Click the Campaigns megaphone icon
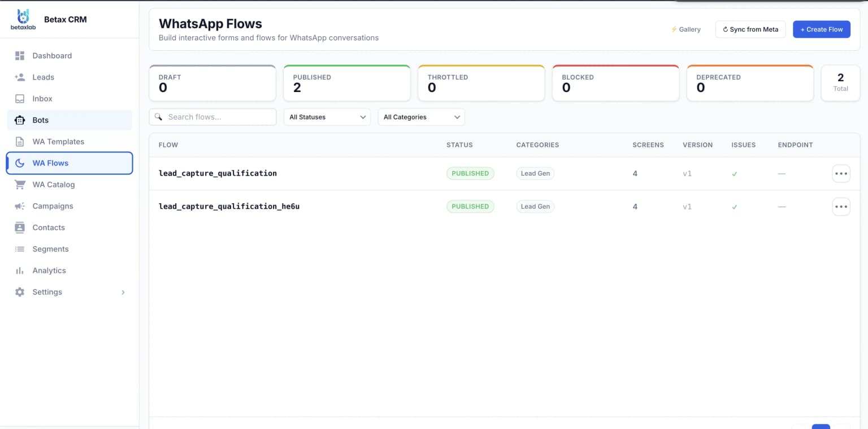 tap(20, 206)
